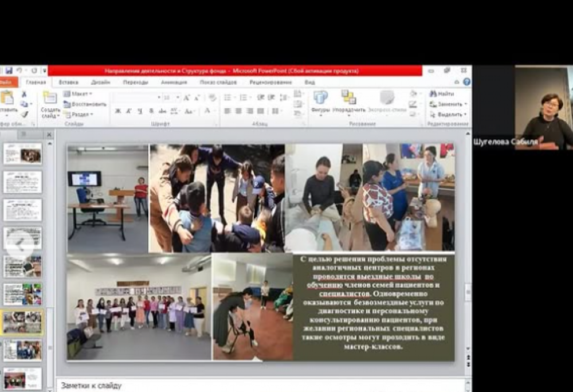Image resolution: width=573 pixels, height=392 pixels.
Task: Switch to the Вид tab
Action: pyautogui.click(x=309, y=82)
